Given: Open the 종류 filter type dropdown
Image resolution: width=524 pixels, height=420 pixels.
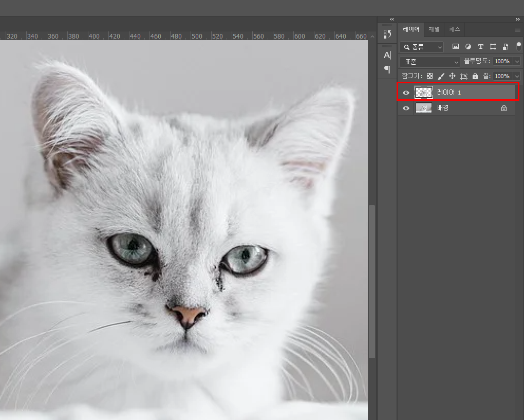Looking at the screenshot, I should pos(422,47).
